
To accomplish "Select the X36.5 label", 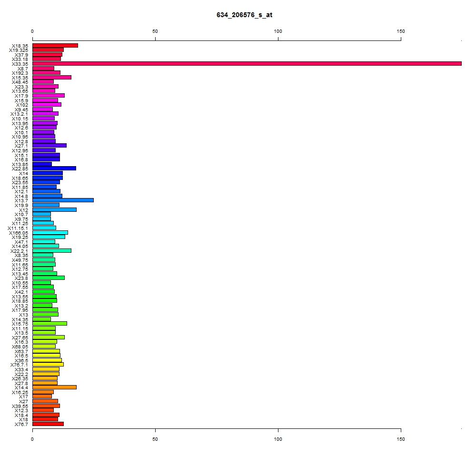I will coord(21,361).
